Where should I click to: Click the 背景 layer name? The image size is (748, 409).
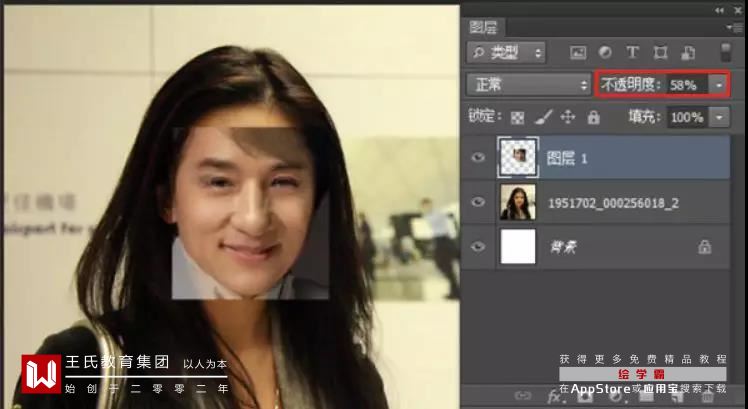click(x=563, y=247)
